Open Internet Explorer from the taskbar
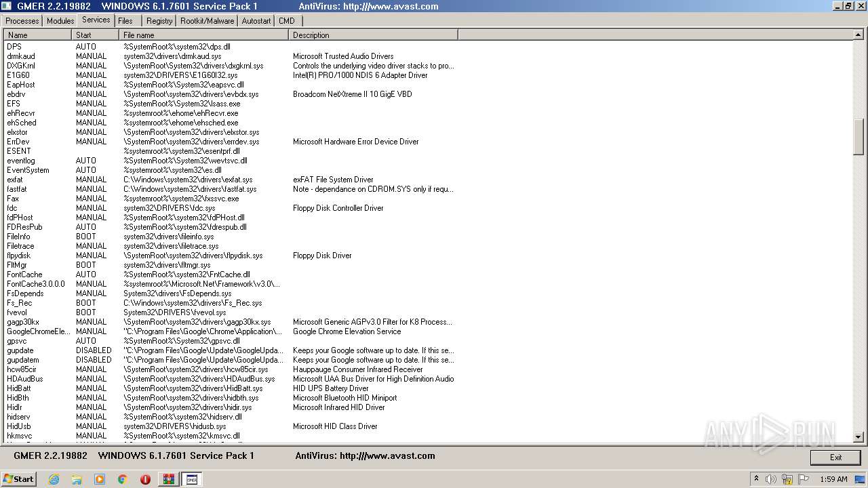This screenshot has width=868, height=488. point(54,479)
